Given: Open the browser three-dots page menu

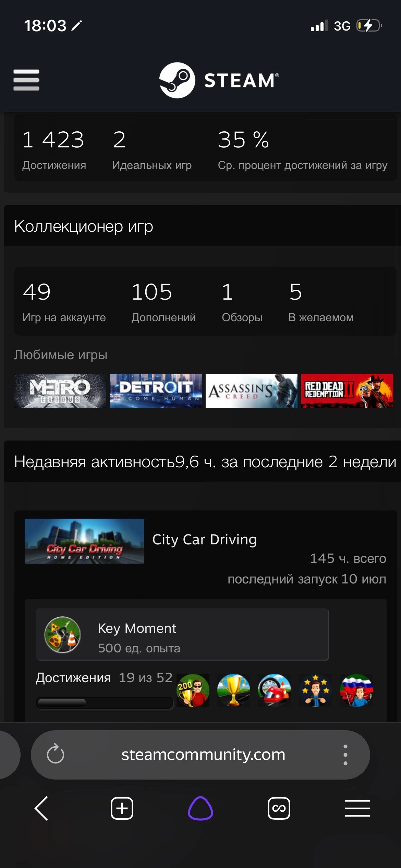Looking at the screenshot, I should [x=345, y=755].
